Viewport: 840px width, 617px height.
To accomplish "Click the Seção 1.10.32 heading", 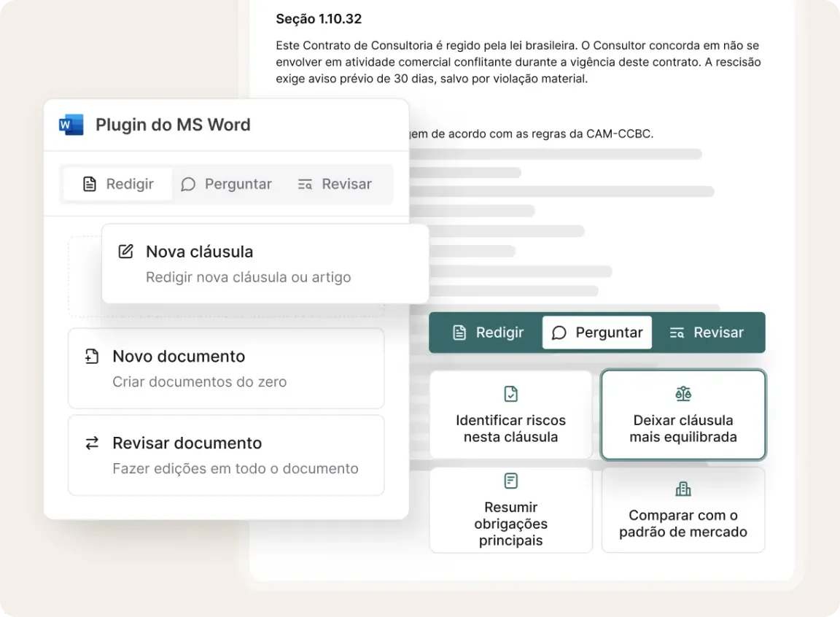I will (319, 19).
